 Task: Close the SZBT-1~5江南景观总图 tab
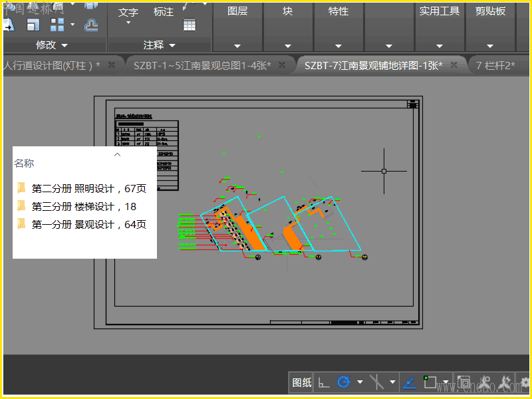coord(281,65)
